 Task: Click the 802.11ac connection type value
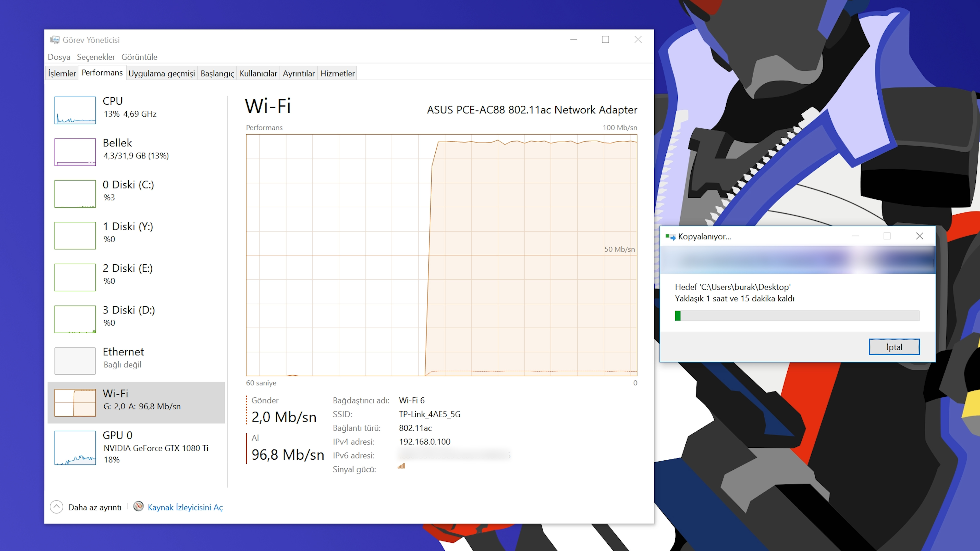[x=415, y=428]
